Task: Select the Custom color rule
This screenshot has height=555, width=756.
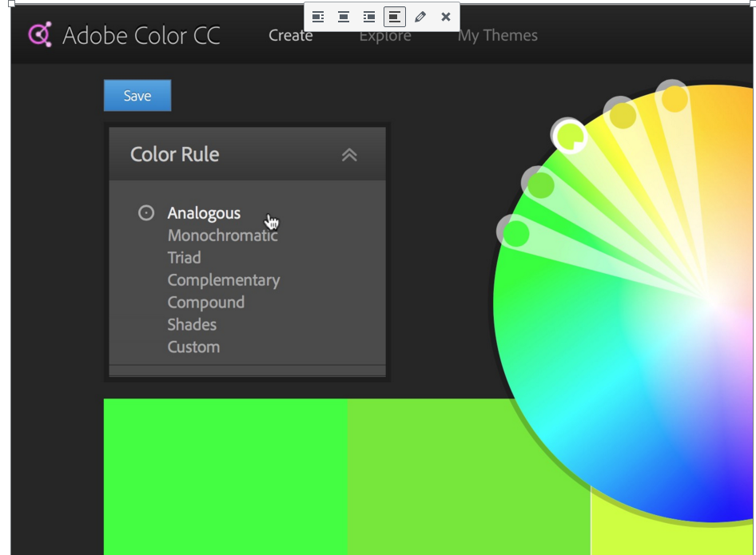Action: pos(193,347)
